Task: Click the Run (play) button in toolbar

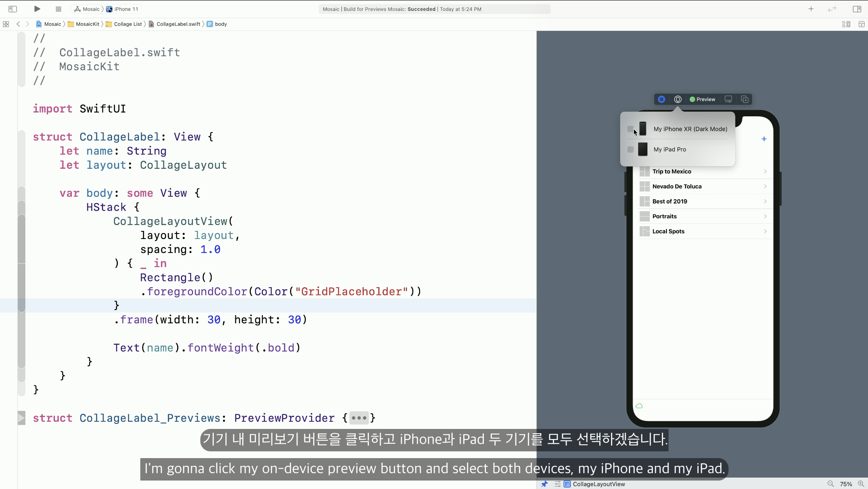Action: click(37, 9)
